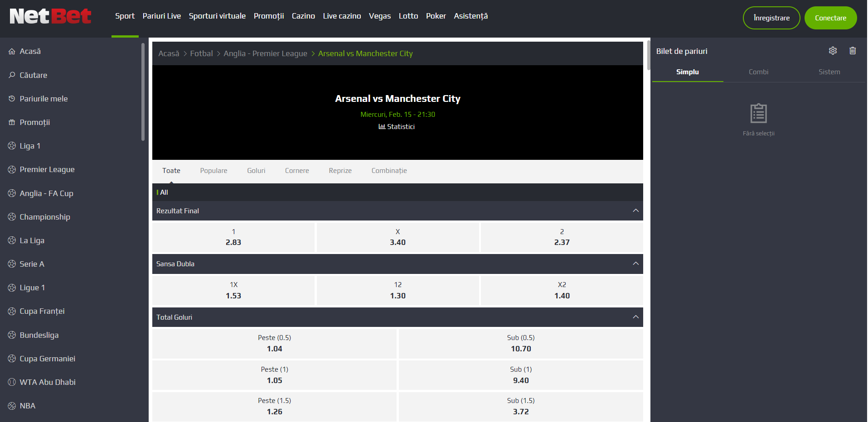The height and width of the screenshot is (422, 868).
Task: Click the bar chart icon beside Statistici
Action: tap(382, 127)
